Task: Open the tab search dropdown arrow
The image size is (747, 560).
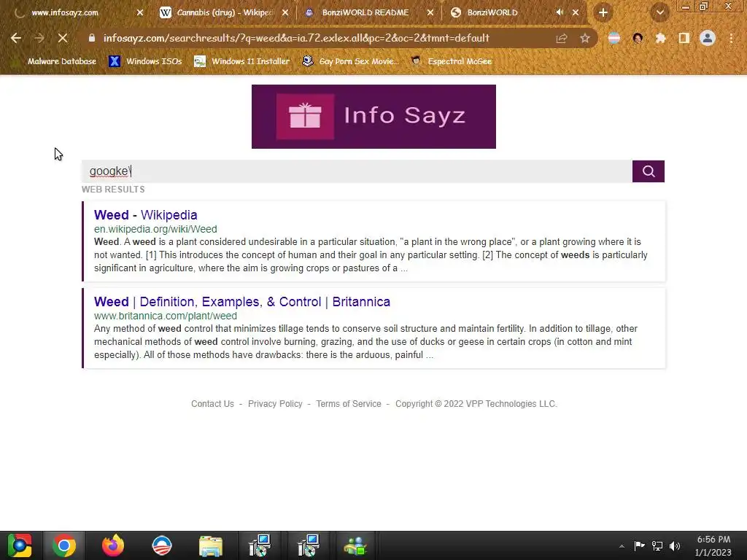Action: pyautogui.click(x=659, y=13)
